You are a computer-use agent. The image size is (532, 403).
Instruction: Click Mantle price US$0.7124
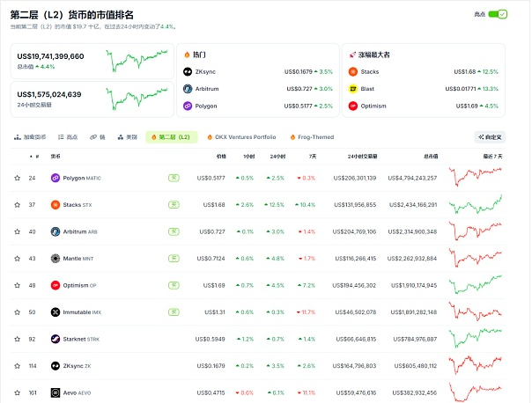coord(211,259)
